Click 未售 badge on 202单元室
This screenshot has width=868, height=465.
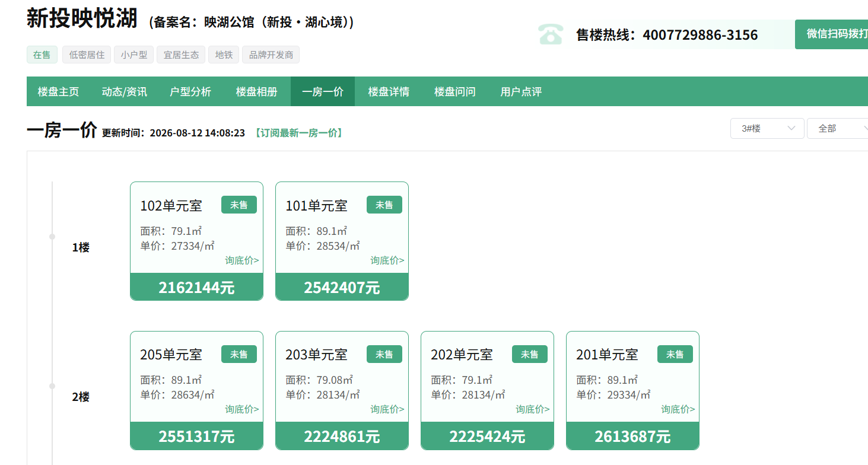click(x=530, y=354)
